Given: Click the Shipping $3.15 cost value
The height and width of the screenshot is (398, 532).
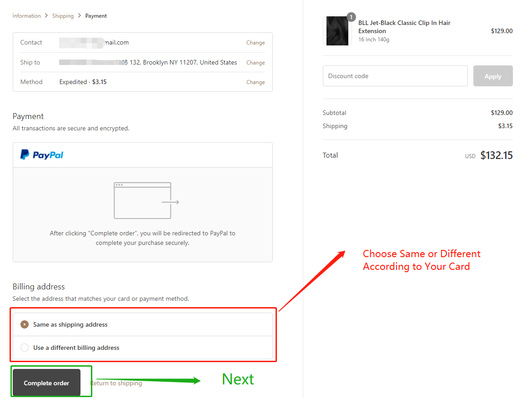Looking at the screenshot, I should pos(505,126).
